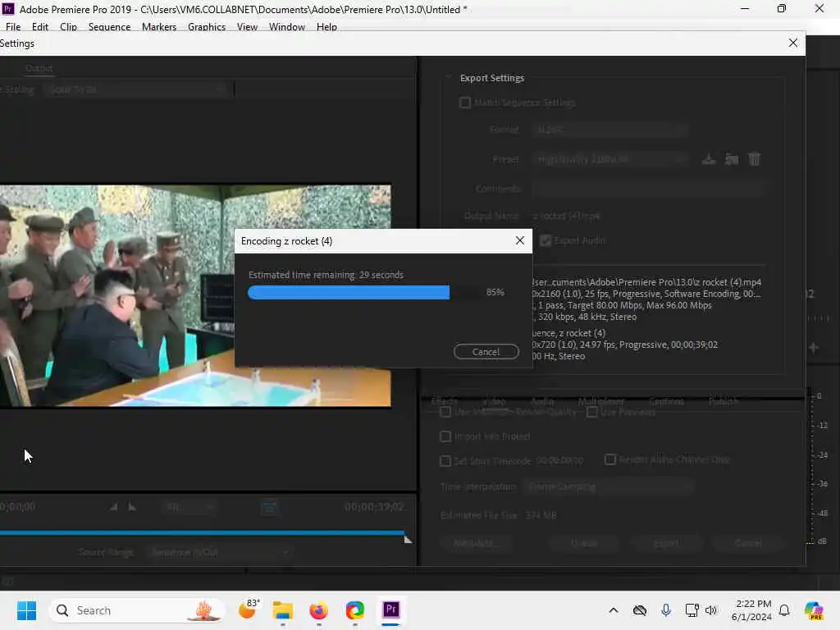Toggle Set Start Timecode checkbox
This screenshot has width=840, height=630.
tap(445, 461)
